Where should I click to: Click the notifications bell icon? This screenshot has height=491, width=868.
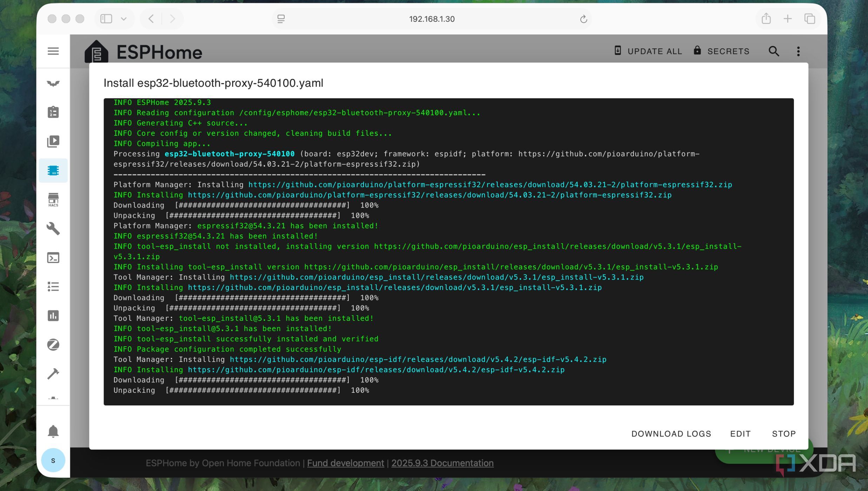(x=53, y=431)
